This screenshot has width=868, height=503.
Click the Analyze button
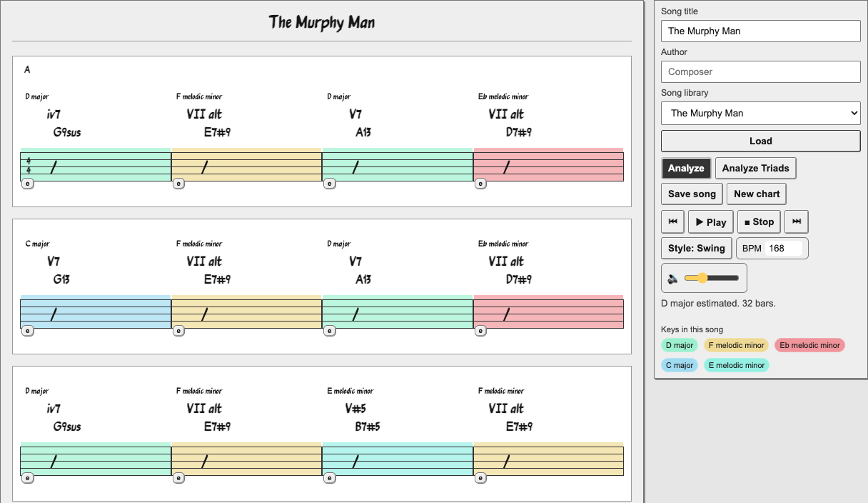(686, 168)
